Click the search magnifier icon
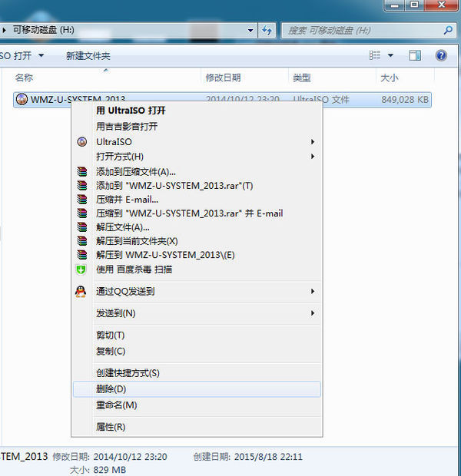 tap(448, 30)
